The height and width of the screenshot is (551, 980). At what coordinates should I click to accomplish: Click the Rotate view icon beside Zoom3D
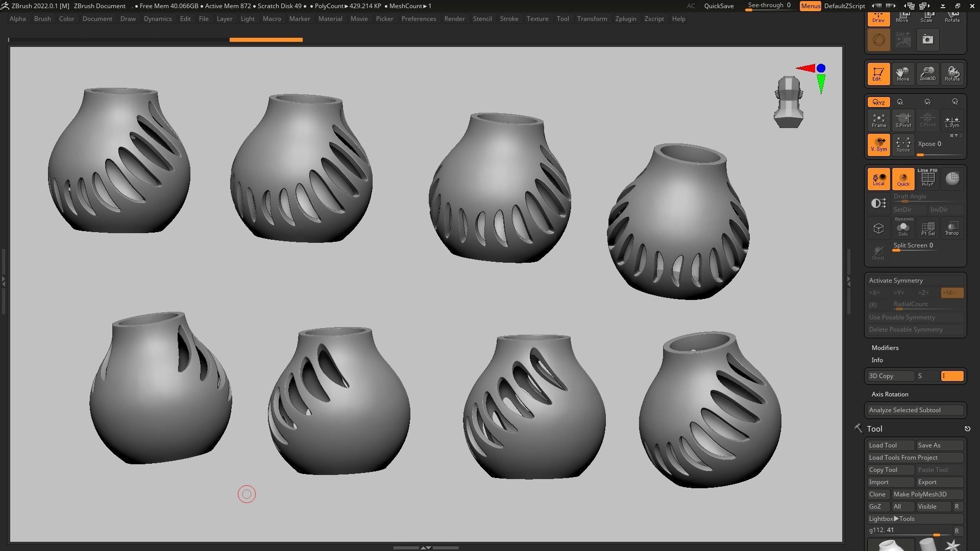[952, 74]
